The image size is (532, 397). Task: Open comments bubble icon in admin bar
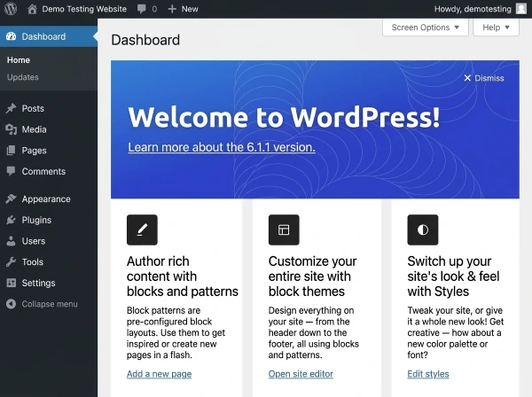[142, 9]
